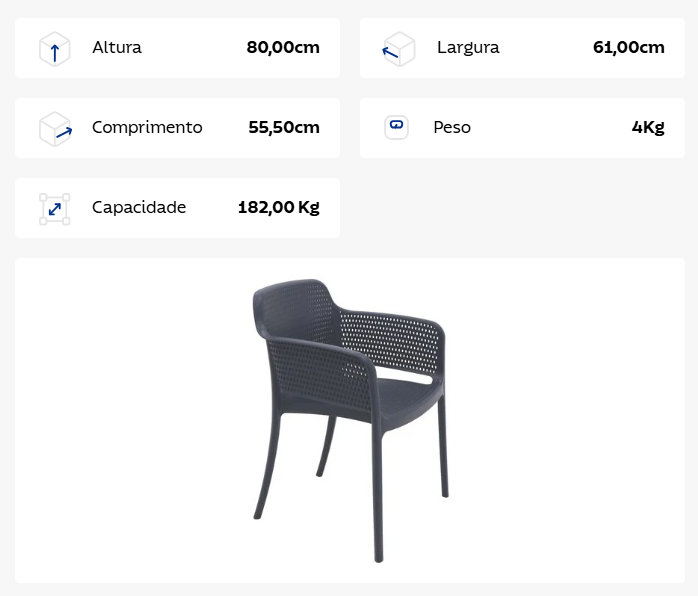Click the Altura height cube icon
This screenshot has width=698, height=596.
coord(54,49)
